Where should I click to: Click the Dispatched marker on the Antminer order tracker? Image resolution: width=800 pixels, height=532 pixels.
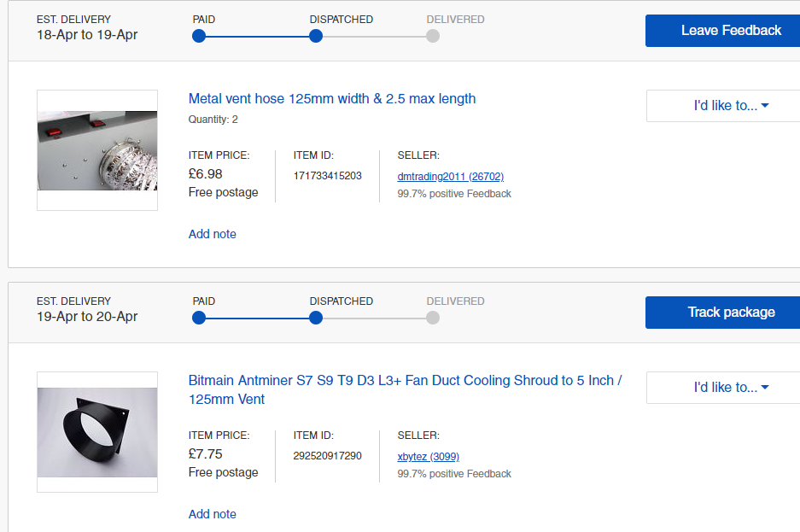click(x=316, y=318)
